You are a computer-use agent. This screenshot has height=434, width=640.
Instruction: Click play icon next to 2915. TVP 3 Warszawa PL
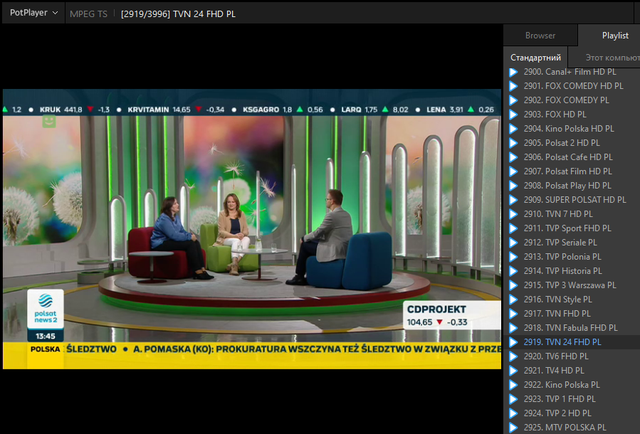(x=513, y=285)
